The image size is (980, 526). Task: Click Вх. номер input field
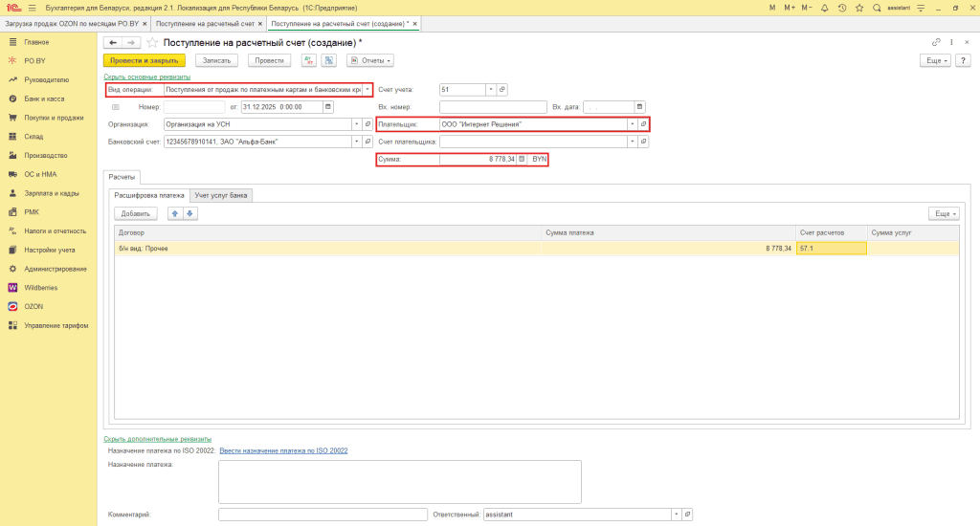point(493,107)
